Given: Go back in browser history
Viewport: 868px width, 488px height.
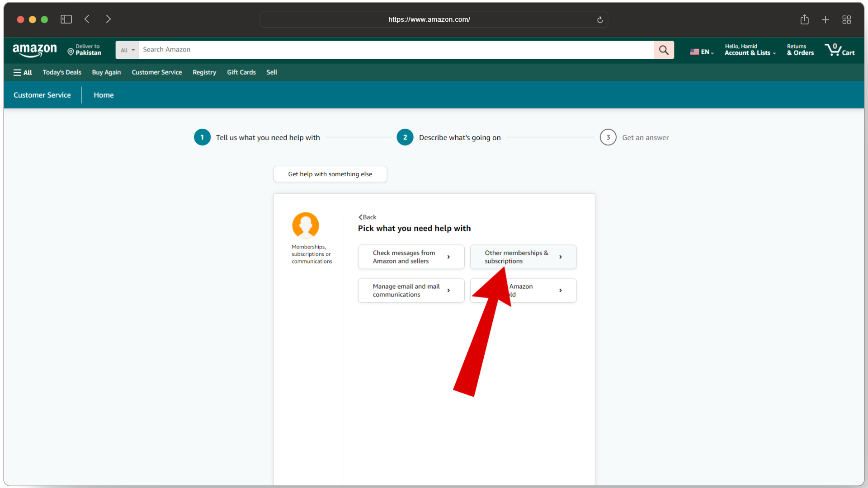Looking at the screenshot, I should (87, 19).
